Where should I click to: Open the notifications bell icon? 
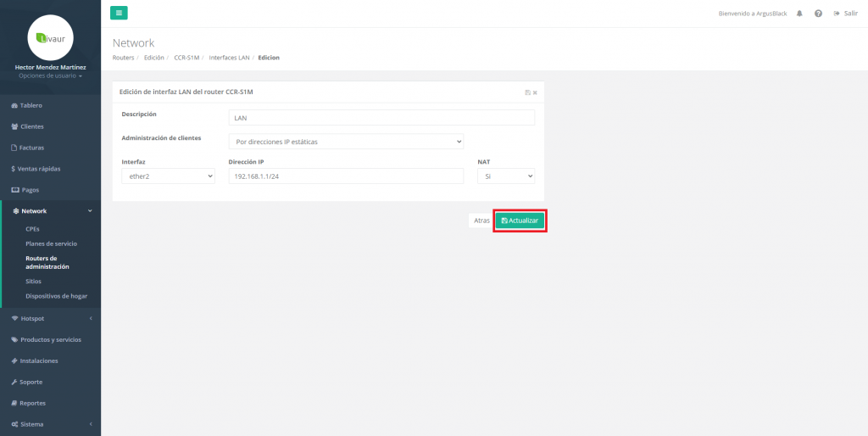800,14
